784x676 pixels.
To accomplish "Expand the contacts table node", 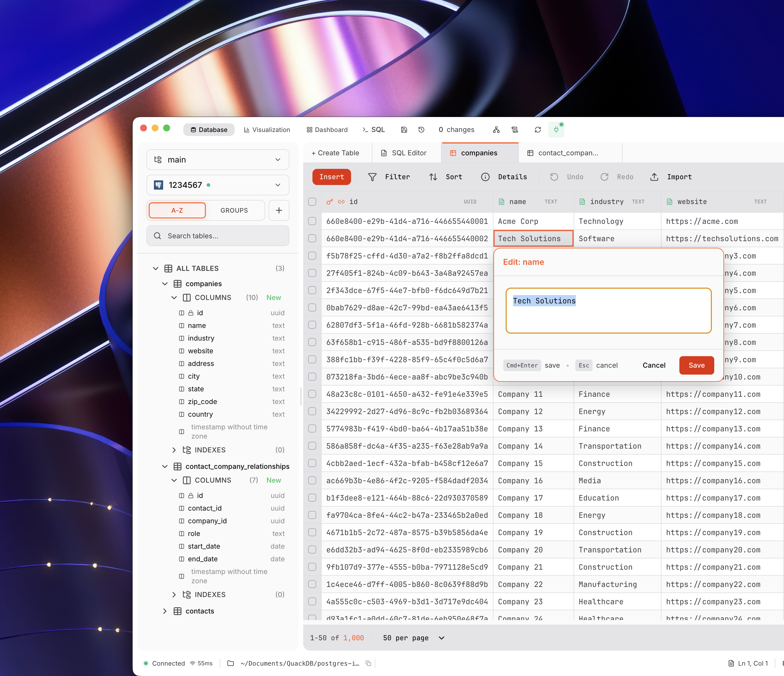I will (165, 611).
